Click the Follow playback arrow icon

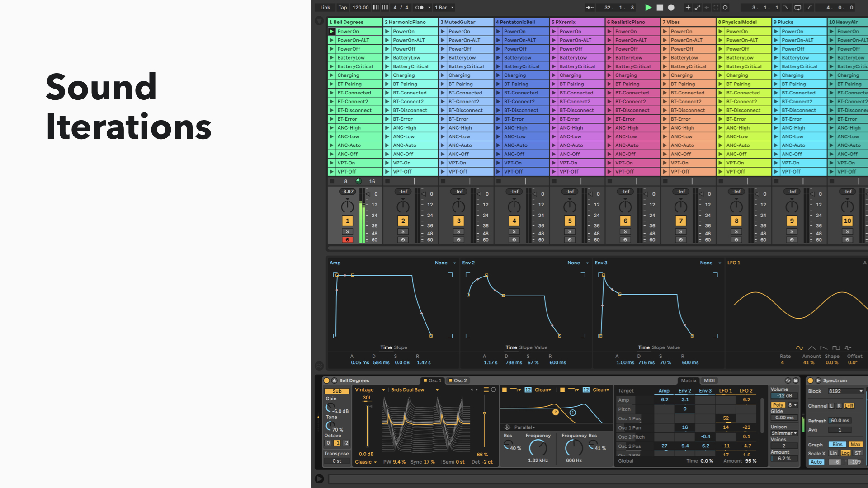589,8
